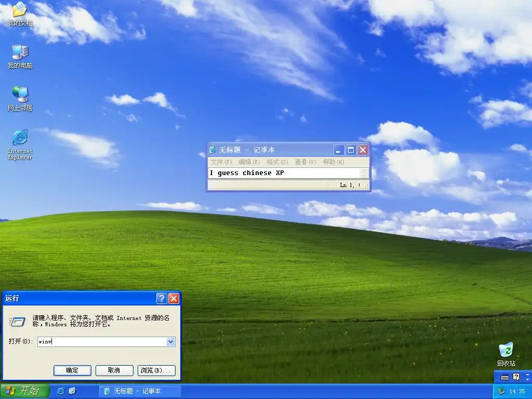
Task: Click 浏览(B)... in the Run dialog
Action: pos(156,370)
